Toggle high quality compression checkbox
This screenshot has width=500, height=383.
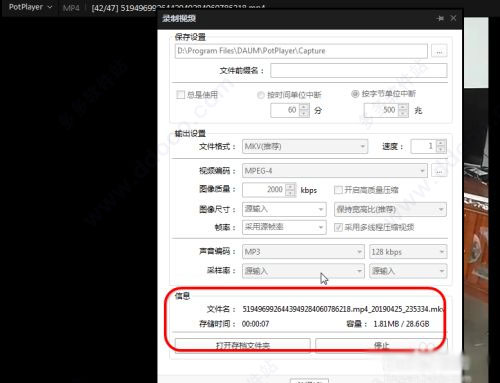pyautogui.click(x=338, y=190)
